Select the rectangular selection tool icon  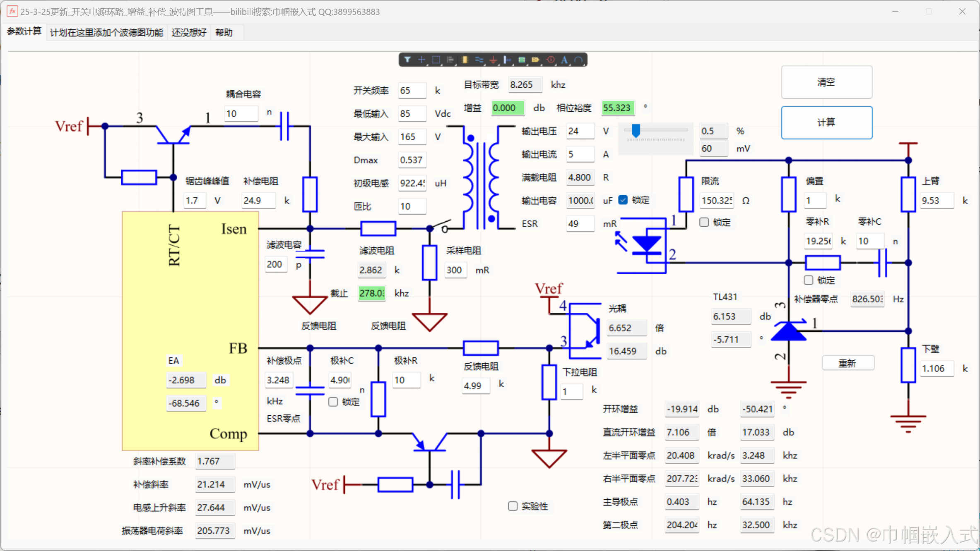pyautogui.click(x=436, y=60)
